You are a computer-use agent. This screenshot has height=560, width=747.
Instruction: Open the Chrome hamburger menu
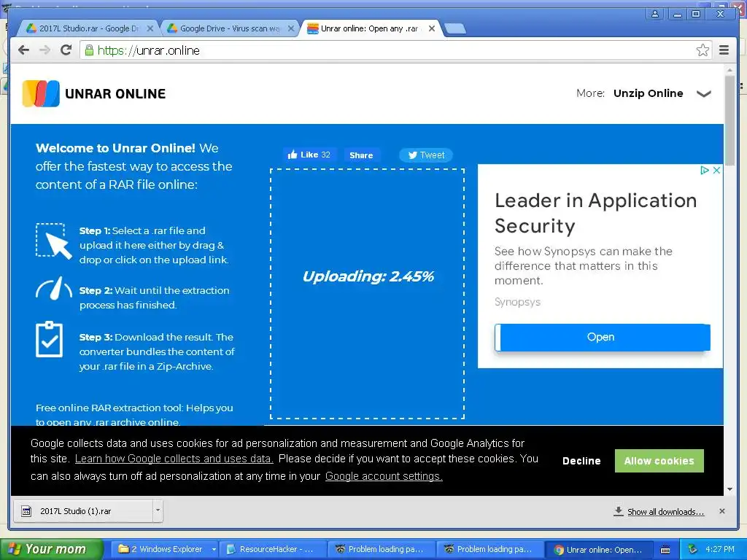724,50
